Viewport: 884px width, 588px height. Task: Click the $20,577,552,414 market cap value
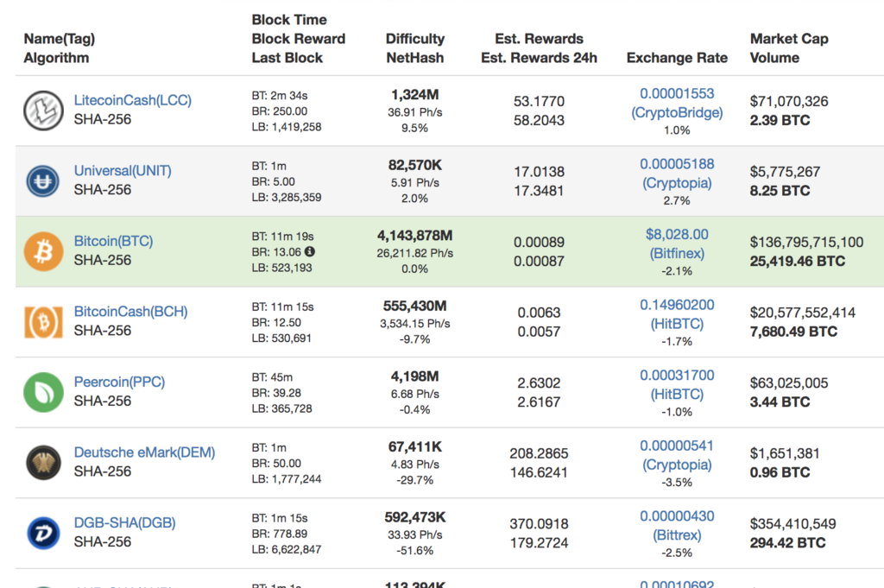click(802, 313)
